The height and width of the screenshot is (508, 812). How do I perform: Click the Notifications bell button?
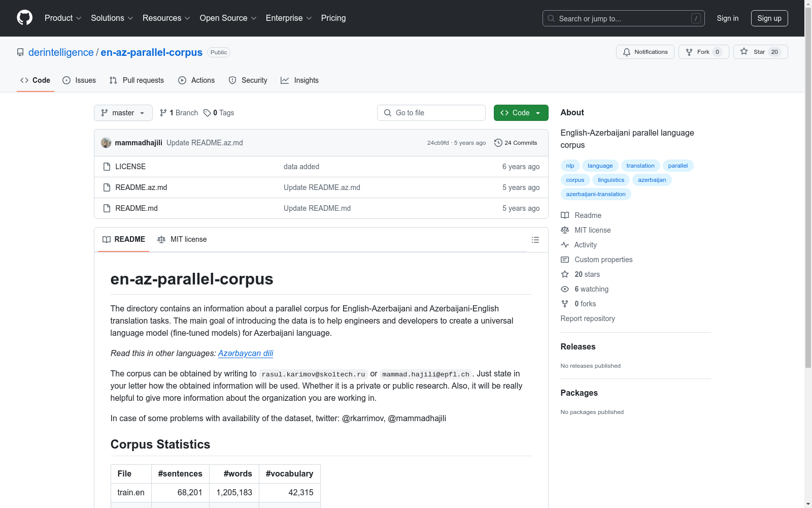coord(645,52)
